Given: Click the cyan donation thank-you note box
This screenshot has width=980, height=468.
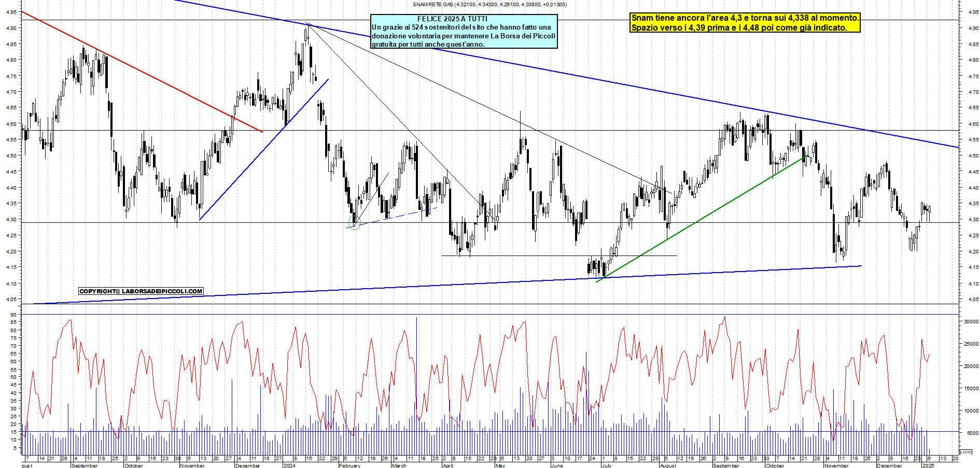Looking at the screenshot, I should pyautogui.click(x=464, y=31).
